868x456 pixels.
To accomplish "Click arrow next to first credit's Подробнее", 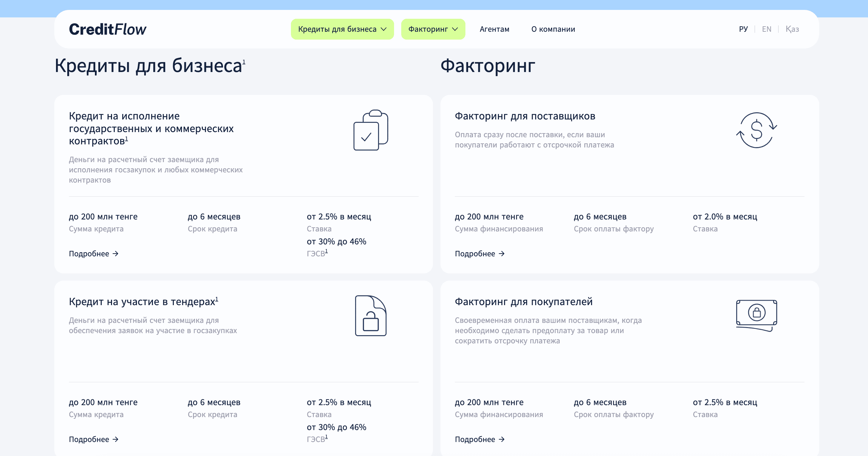I will (x=116, y=254).
